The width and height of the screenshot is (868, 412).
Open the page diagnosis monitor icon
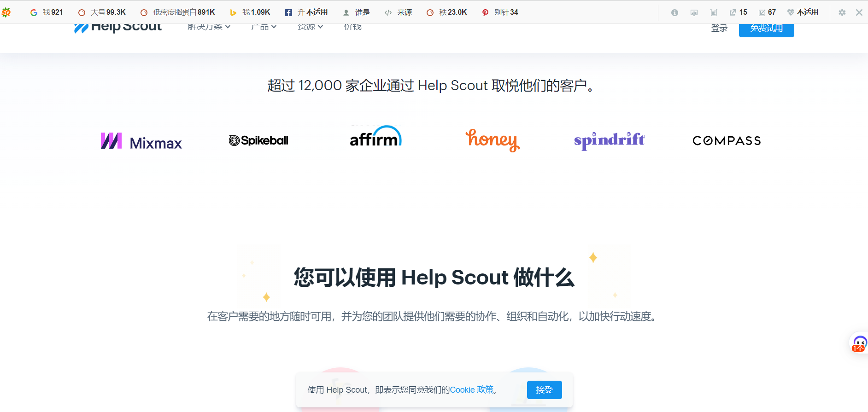click(694, 12)
